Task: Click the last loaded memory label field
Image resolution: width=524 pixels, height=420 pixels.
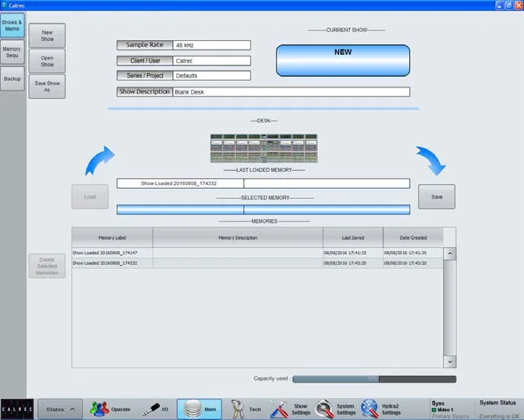Action: pyautogui.click(x=180, y=183)
